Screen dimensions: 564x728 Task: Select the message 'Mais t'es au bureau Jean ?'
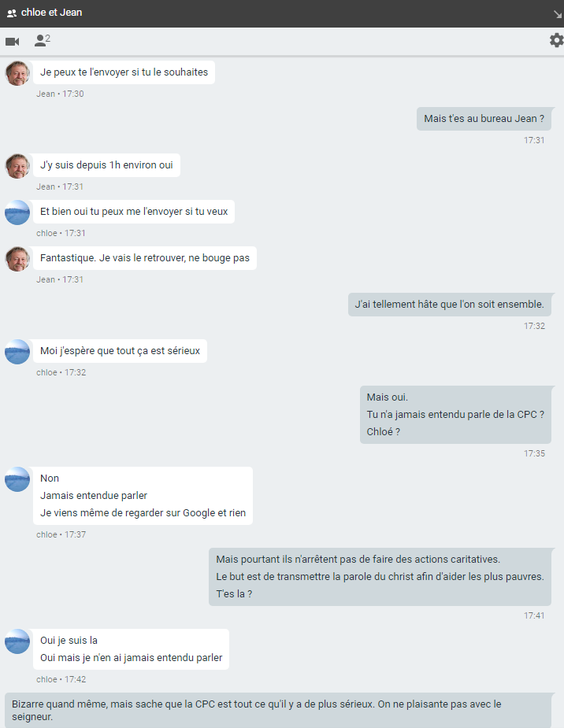pos(484,119)
